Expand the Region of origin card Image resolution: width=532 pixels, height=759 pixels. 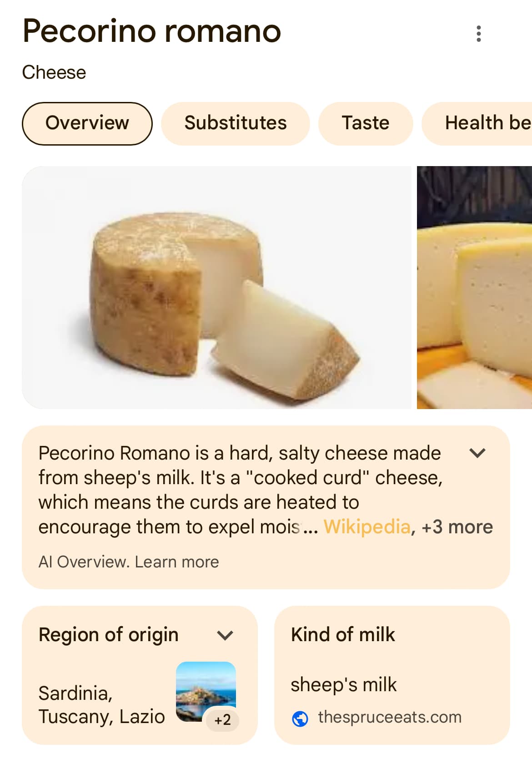point(225,635)
